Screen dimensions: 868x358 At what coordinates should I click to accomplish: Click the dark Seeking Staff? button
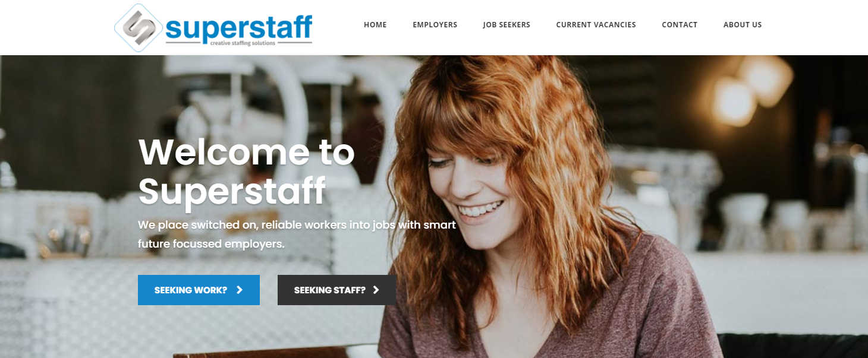pyautogui.click(x=336, y=290)
